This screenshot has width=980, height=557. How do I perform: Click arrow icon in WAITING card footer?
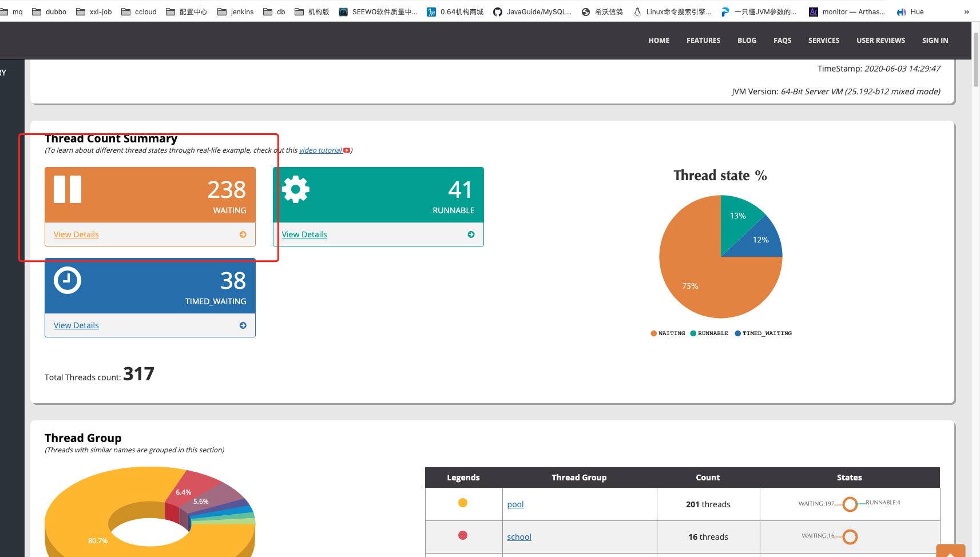243,234
